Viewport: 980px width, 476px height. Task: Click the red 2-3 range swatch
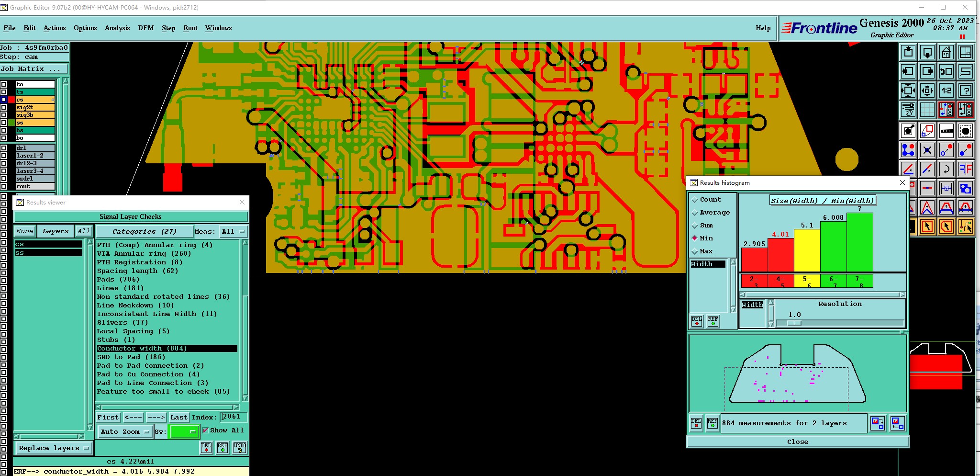pyautogui.click(x=754, y=281)
